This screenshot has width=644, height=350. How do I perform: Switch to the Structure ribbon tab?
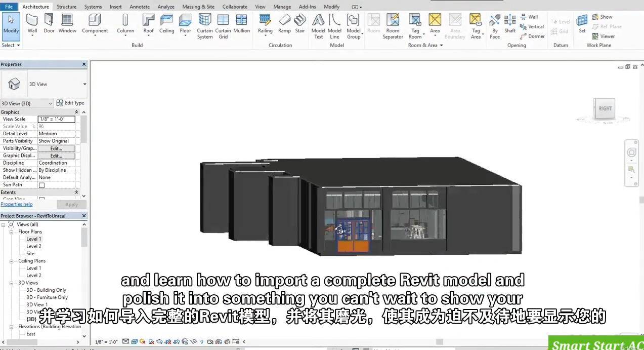click(x=66, y=7)
